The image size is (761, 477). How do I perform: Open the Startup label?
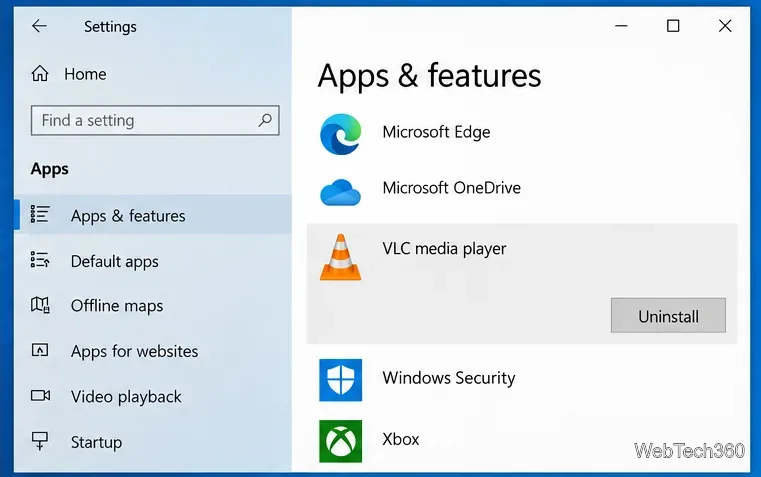(97, 443)
